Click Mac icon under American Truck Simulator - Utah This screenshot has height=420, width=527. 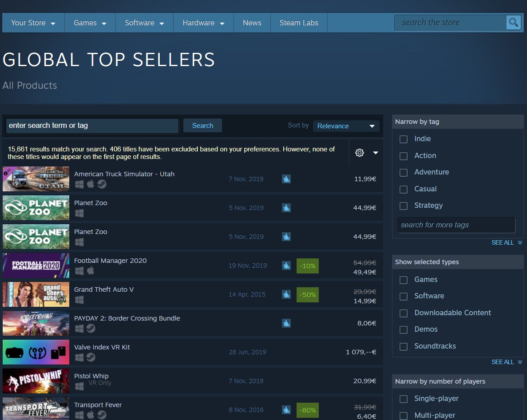point(91,184)
